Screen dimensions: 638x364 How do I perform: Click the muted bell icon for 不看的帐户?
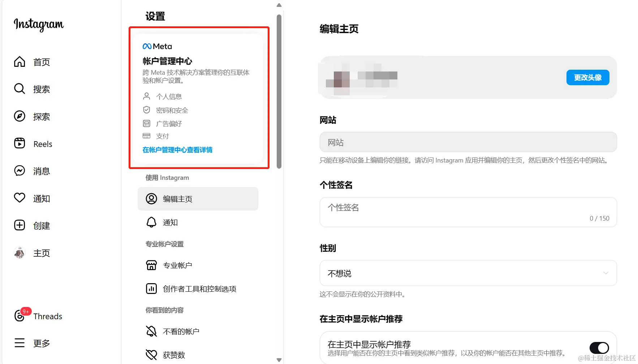[151, 331]
